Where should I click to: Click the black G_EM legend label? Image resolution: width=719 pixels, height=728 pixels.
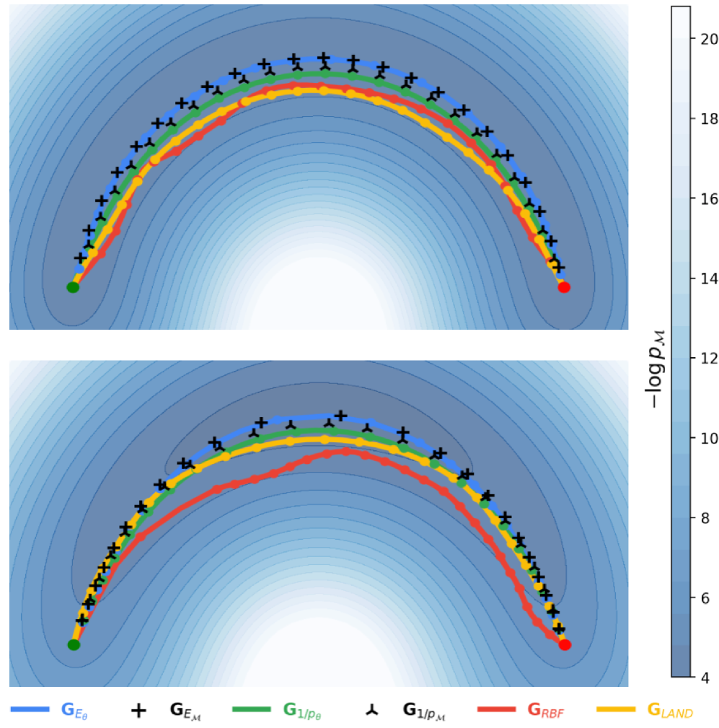(x=185, y=711)
